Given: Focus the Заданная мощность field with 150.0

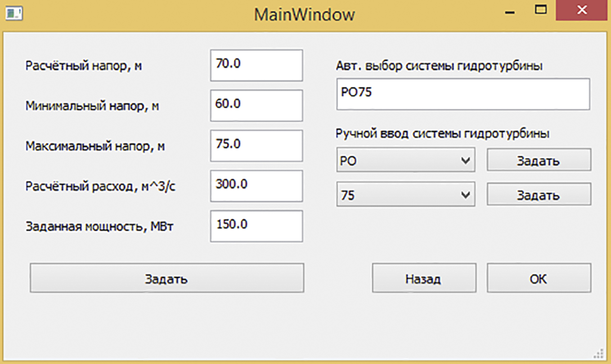Looking at the screenshot, I should [256, 226].
